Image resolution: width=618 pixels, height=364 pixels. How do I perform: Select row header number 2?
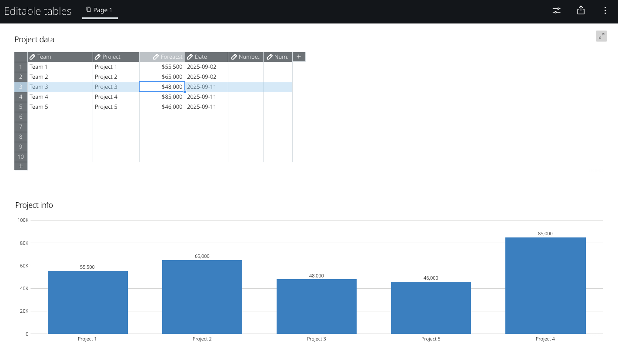[x=21, y=77]
